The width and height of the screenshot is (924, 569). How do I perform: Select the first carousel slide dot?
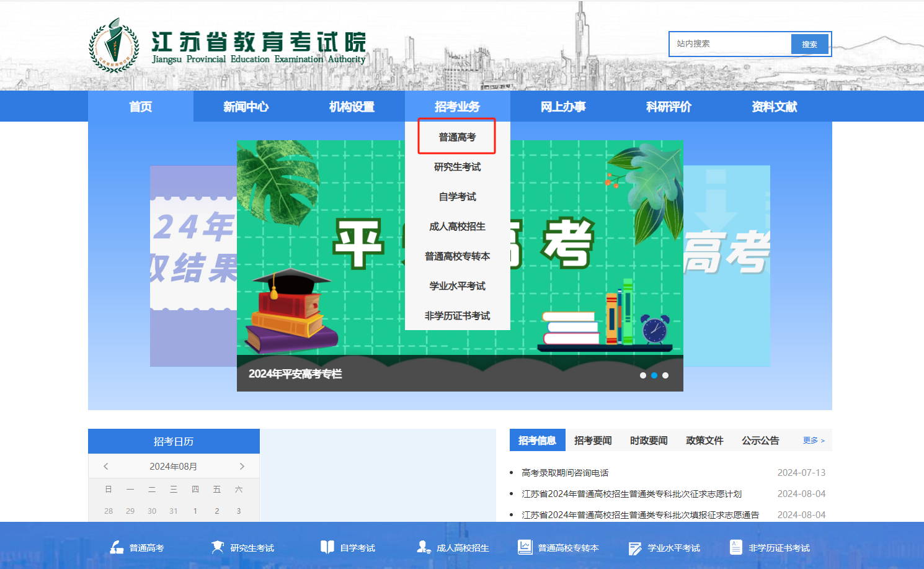tap(643, 375)
